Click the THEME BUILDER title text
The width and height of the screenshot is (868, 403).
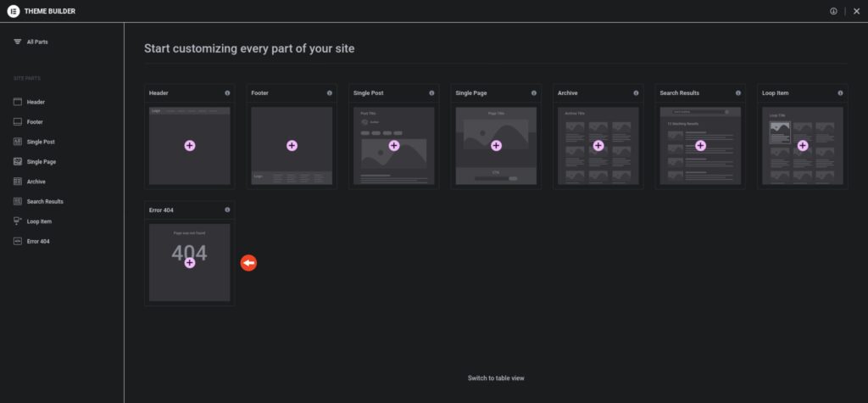[50, 11]
